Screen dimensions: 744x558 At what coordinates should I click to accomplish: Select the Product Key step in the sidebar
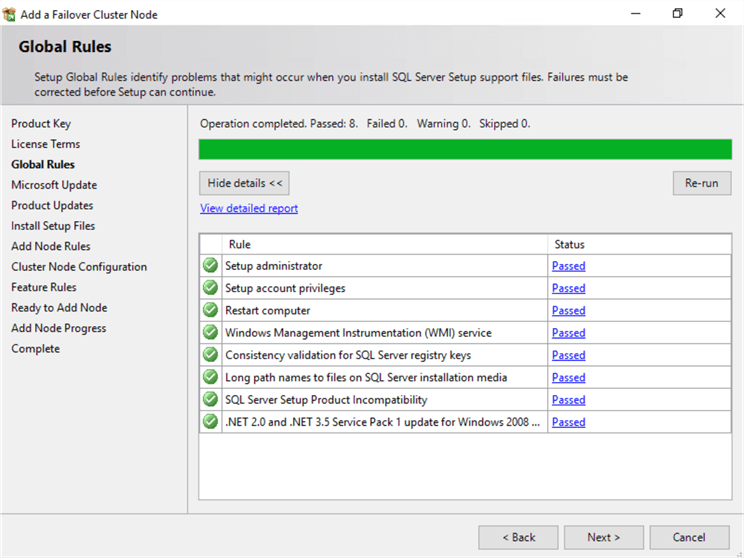[x=41, y=124]
